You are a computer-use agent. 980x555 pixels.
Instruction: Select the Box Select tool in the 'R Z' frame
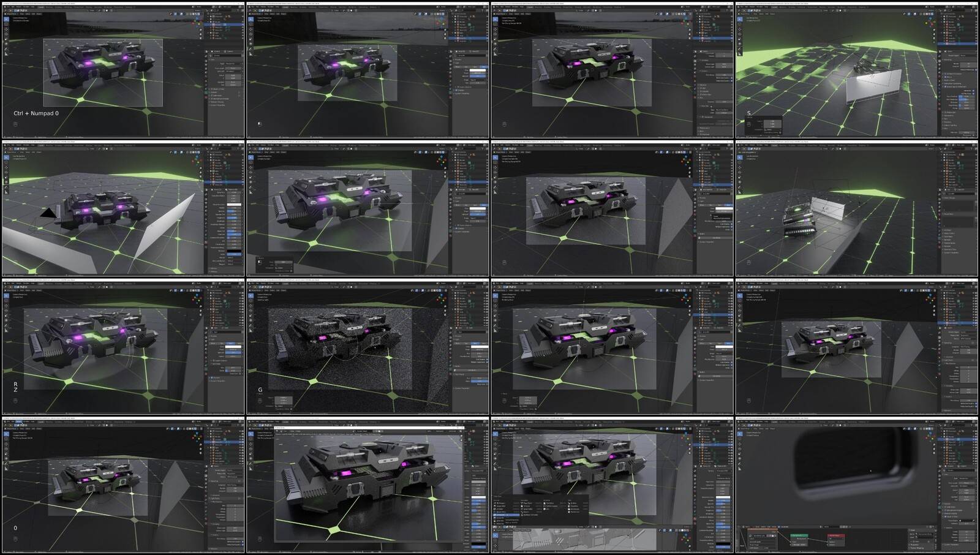(x=6, y=296)
